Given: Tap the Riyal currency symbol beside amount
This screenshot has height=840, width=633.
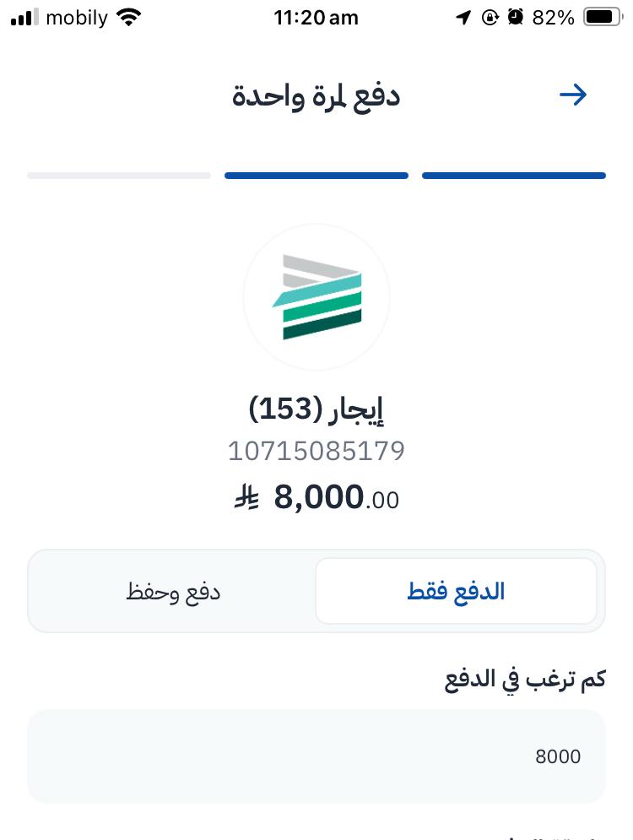Looking at the screenshot, I should pos(246,498).
